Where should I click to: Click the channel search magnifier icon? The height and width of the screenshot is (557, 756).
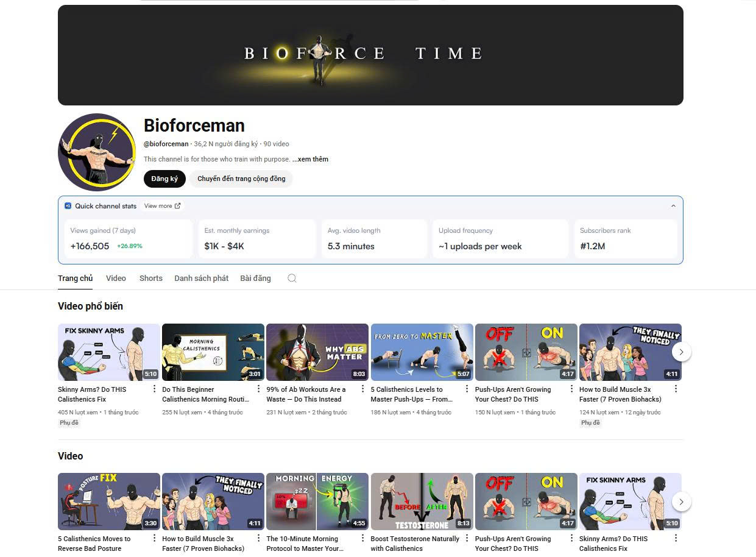click(292, 278)
